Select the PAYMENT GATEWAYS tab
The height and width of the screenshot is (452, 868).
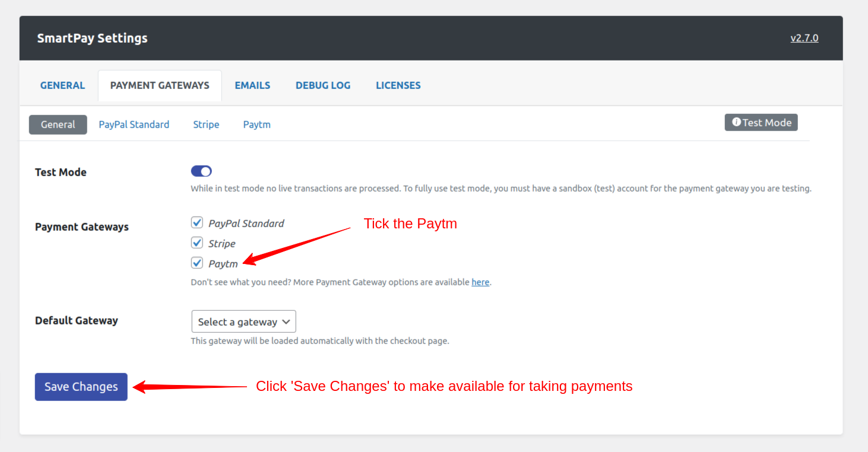tap(160, 85)
